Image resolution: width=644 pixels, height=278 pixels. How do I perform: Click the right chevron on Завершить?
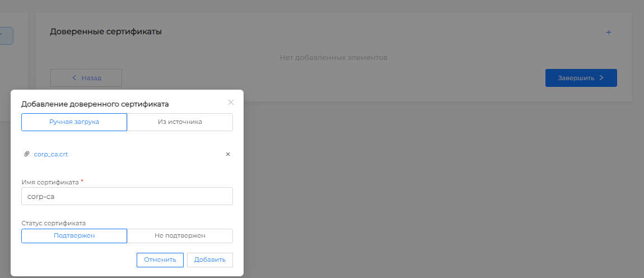point(601,78)
